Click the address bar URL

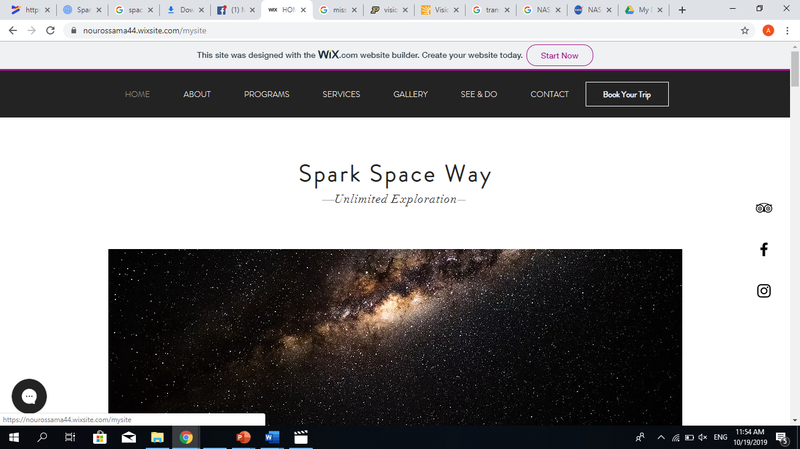145,31
